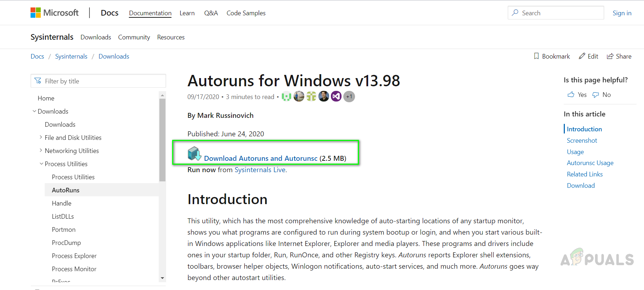Click the Bookmark icon
This screenshot has height=290, width=644.
pos(536,56)
